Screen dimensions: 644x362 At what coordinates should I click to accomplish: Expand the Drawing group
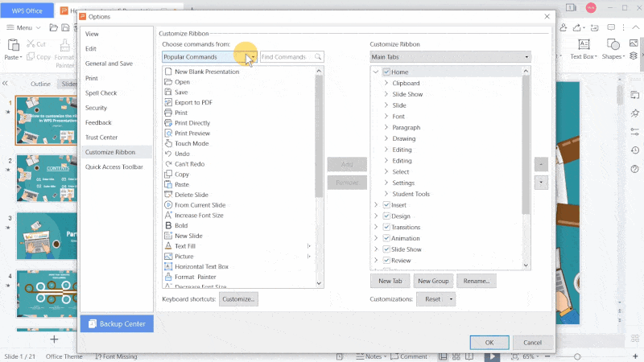coord(386,138)
